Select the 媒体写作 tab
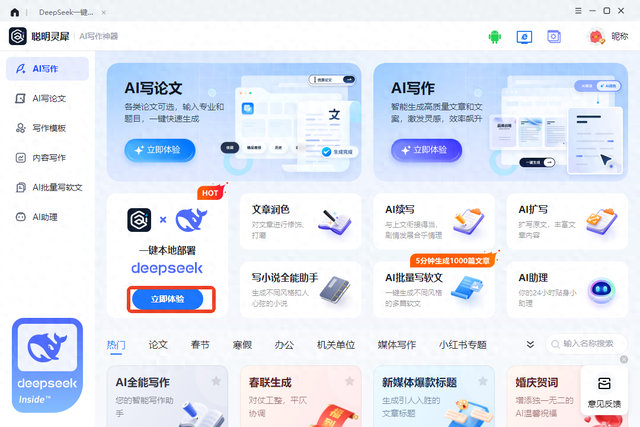 pos(397,345)
